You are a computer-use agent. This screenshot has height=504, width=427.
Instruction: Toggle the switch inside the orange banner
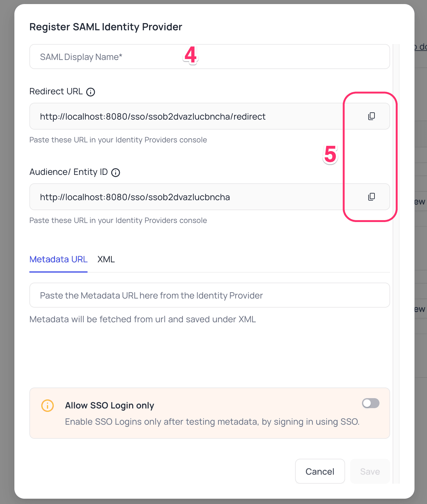pos(370,403)
